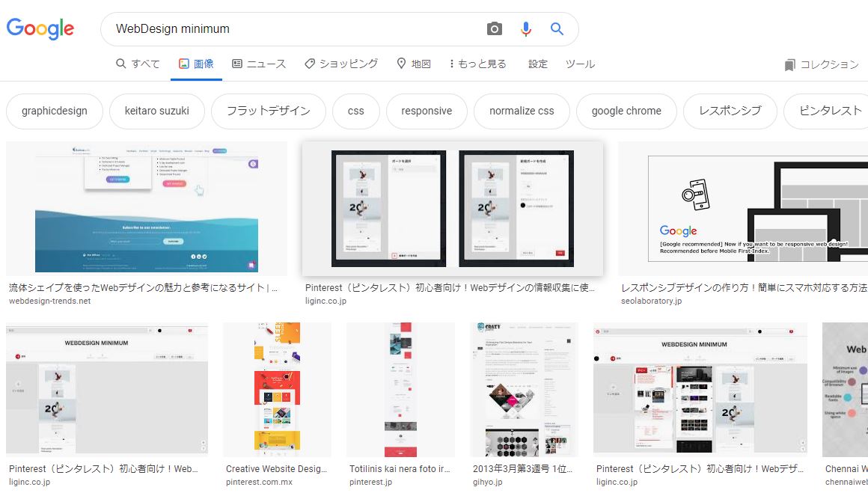Expand the もっと見る menu
This screenshot has height=496, width=868.
(x=477, y=64)
